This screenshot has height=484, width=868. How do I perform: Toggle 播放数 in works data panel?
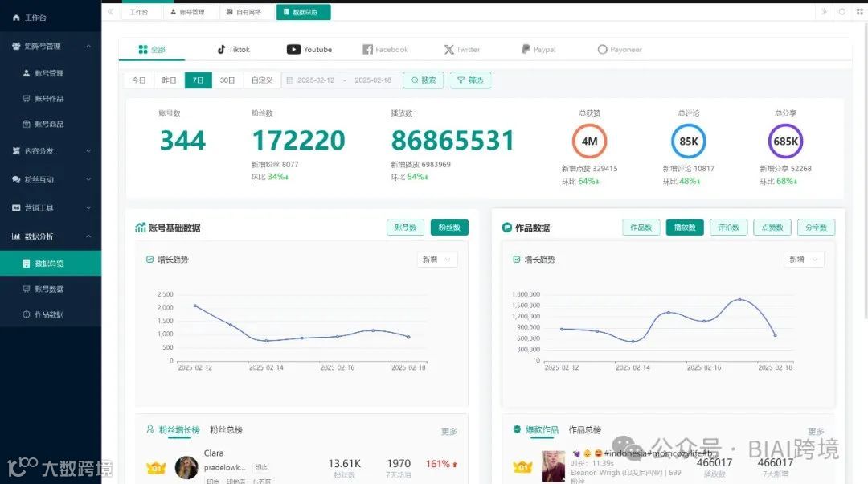point(685,227)
